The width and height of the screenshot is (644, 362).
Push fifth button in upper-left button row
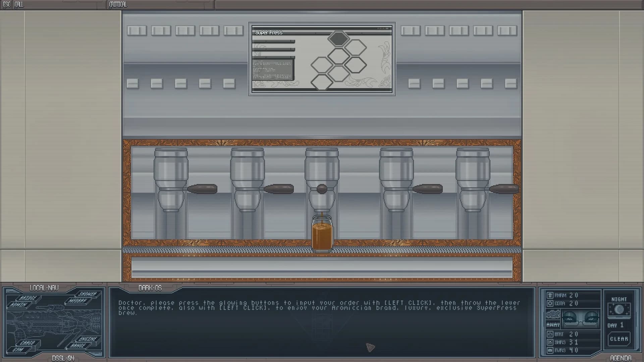233,31
